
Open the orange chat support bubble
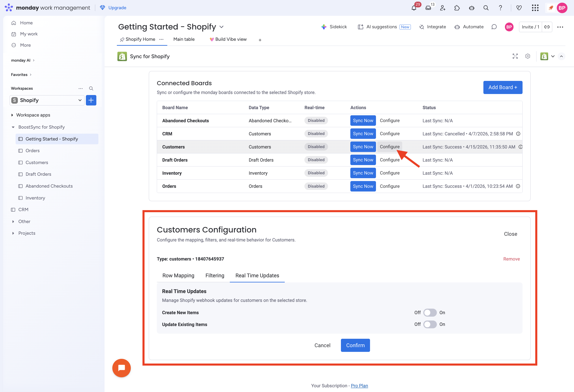click(x=122, y=368)
